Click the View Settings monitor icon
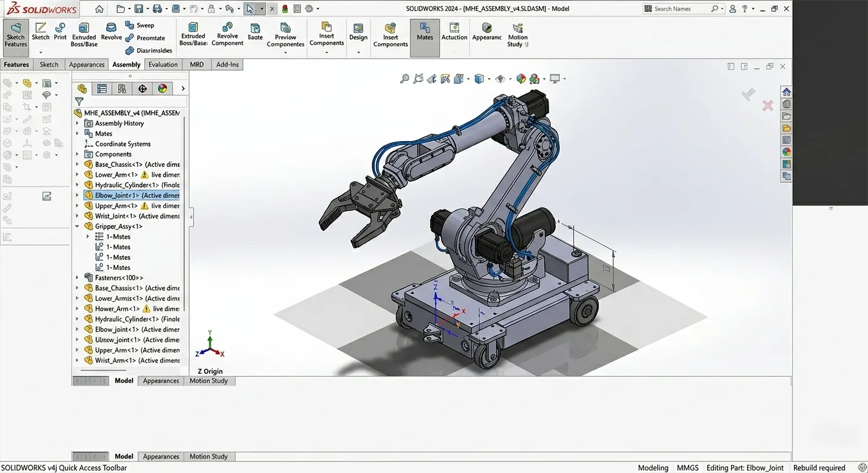The width and height of the screenshot is (868, 473). pyautogui.click(x=555, y=79)
